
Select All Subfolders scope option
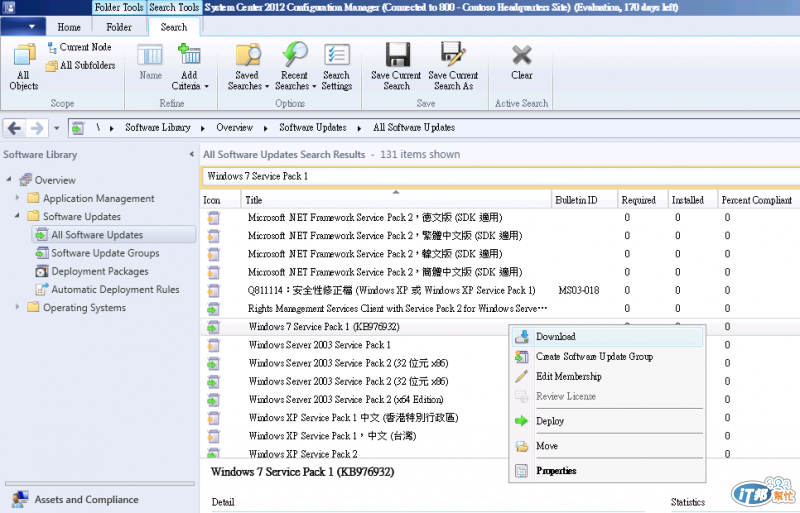81,65
